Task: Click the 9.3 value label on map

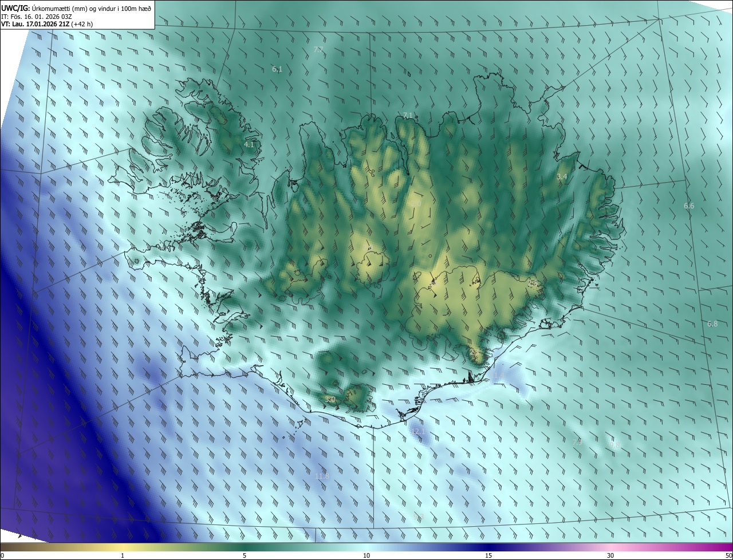Action: pos(418,517)
